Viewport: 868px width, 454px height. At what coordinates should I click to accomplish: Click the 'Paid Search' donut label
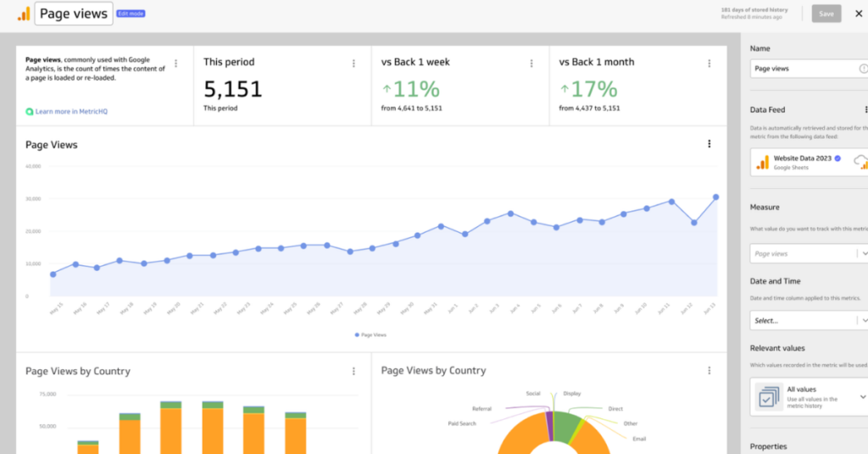pyautogui.click(x=462, y=424)
